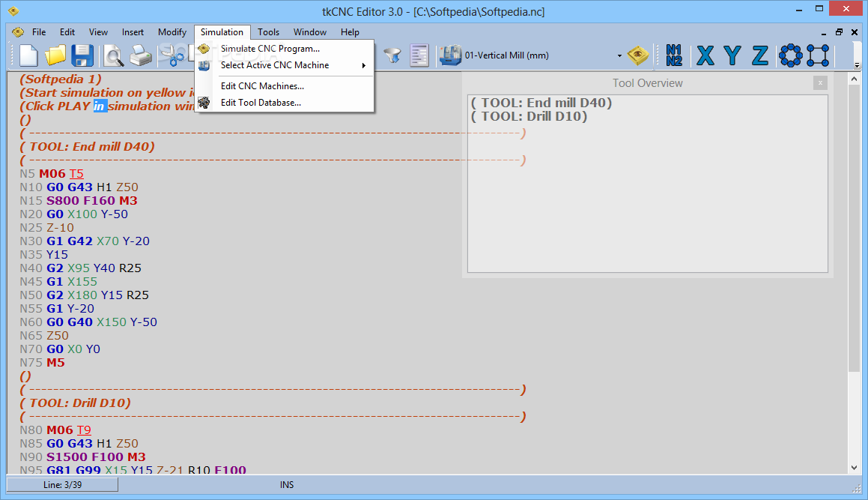The image size is (868, 500).
Task: Open the Help menu
Action: [x=350, y=32]
